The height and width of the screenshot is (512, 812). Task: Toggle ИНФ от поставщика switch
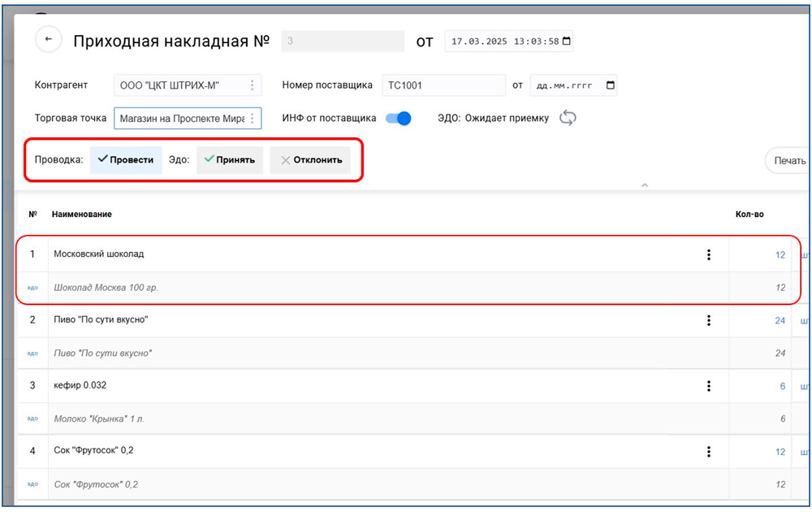coord(398,119)
